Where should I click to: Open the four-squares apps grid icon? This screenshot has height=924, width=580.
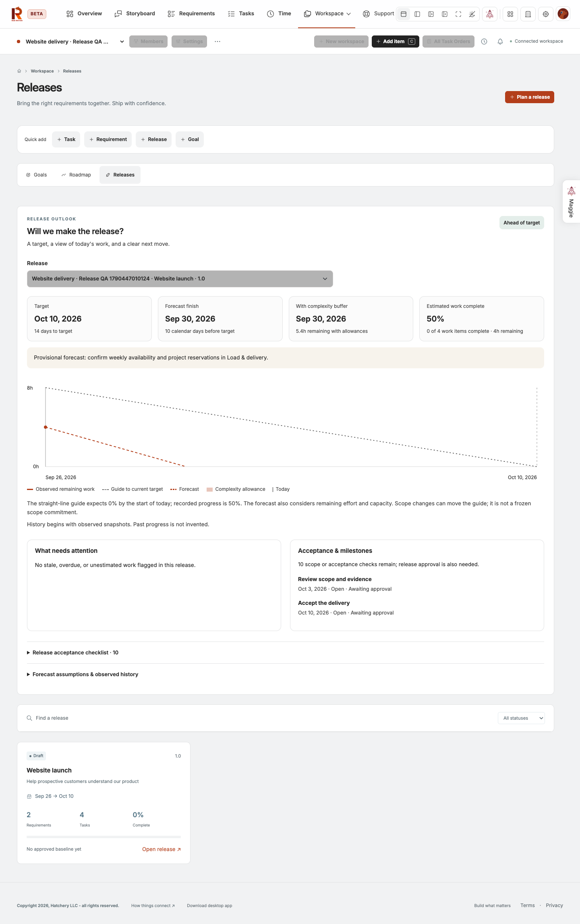pos(510,14)
